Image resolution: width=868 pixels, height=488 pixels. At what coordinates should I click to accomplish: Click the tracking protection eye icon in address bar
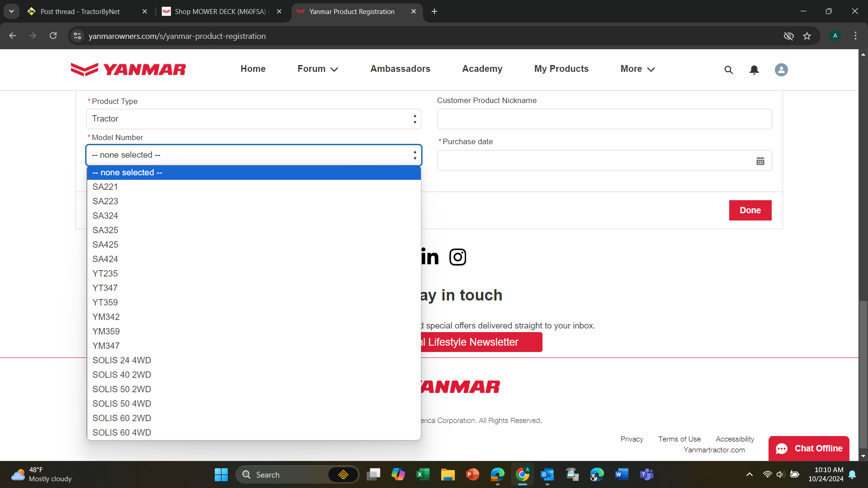click(x=788, y=36)
